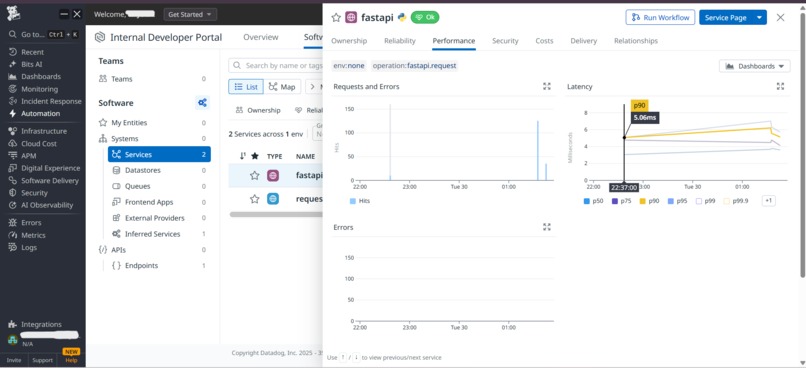Image resolution: width=806 pixels, height=368 pixels.
Task: Open APM in the sidebar
Action: 28,156
